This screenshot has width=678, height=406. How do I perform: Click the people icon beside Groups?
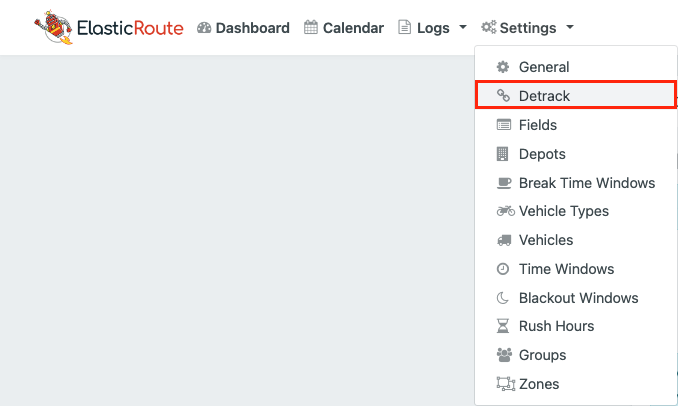[x=504, y=355]
